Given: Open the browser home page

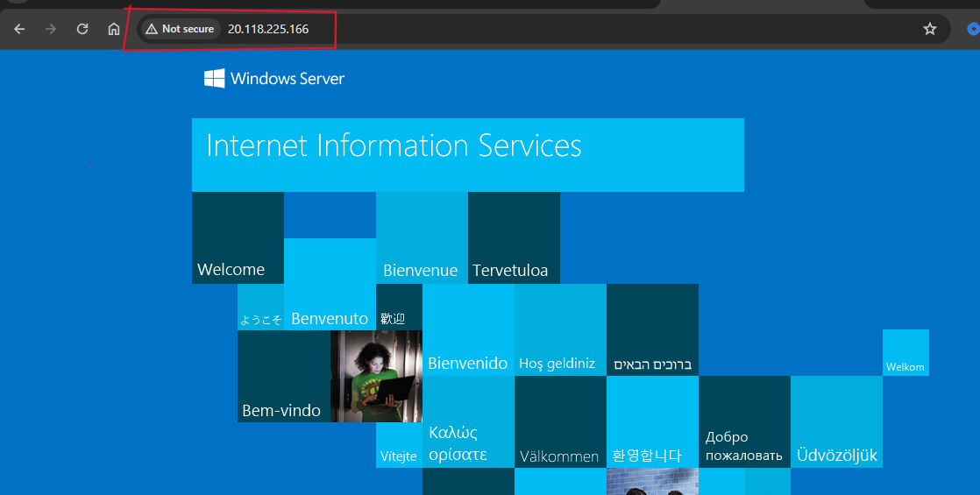Looking at the screenshot, I should pyautogui.click(x=114, y=29).
